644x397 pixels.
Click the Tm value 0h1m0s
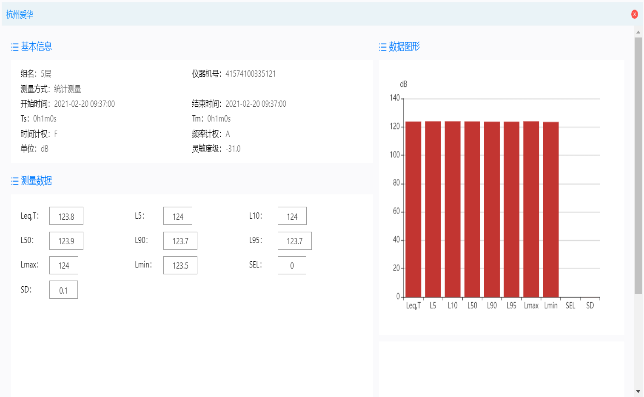pyautogui.click(x=219, y=119)
